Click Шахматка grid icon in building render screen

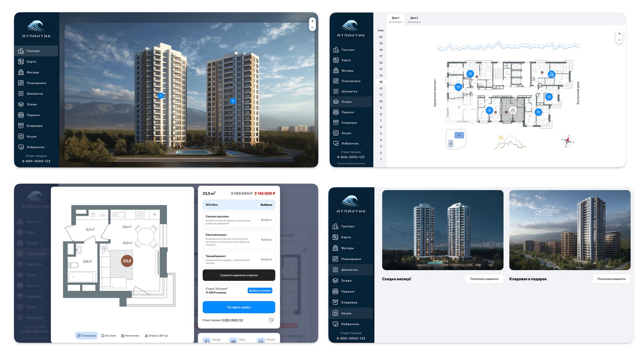coord(21,94)
